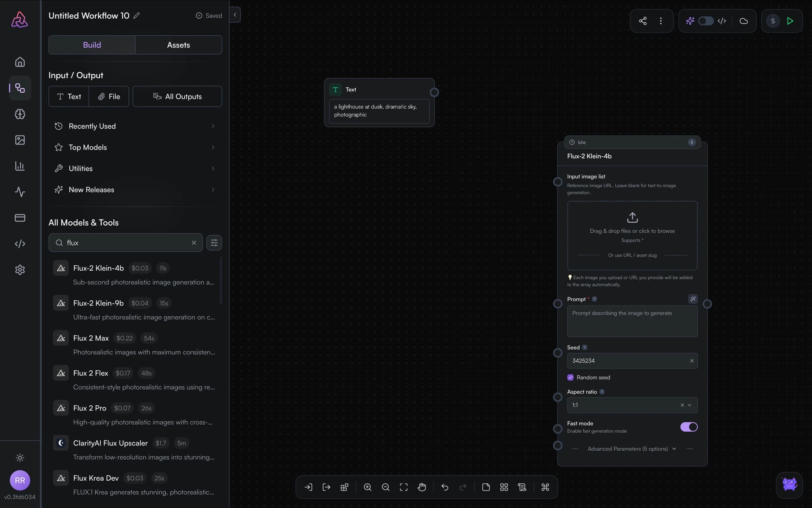Toggle the AI sparkle switch in top bar

tap(706, 21)
